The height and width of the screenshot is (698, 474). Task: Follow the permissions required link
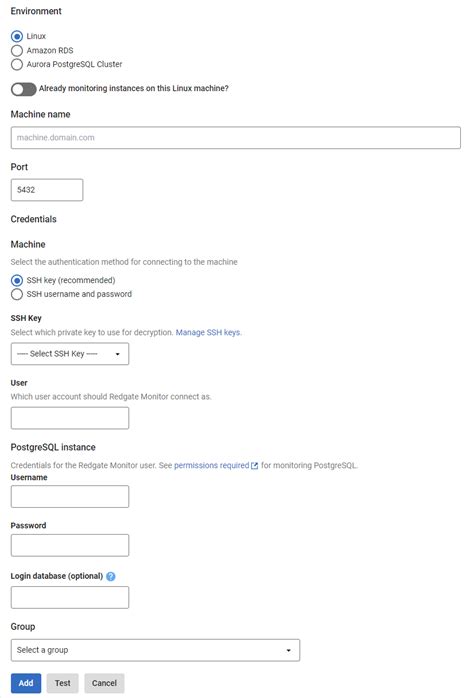pos(211,465)
